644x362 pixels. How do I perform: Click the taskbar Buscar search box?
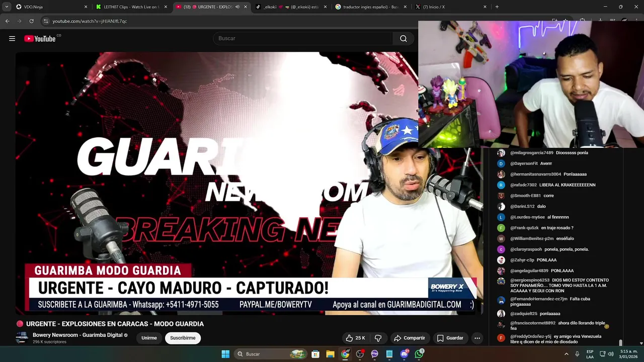pos(270,354)
